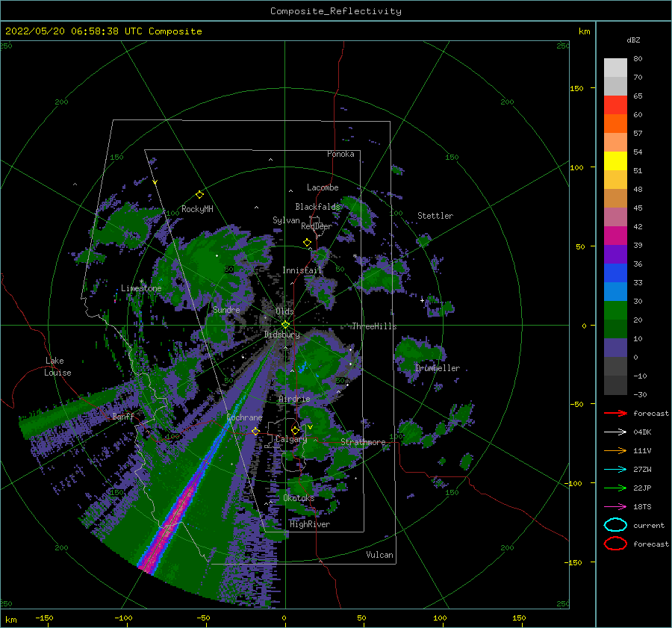672x628 pixels.
Task: Select yellow diamond marker below Cochrane
Action: coord(255,431)
